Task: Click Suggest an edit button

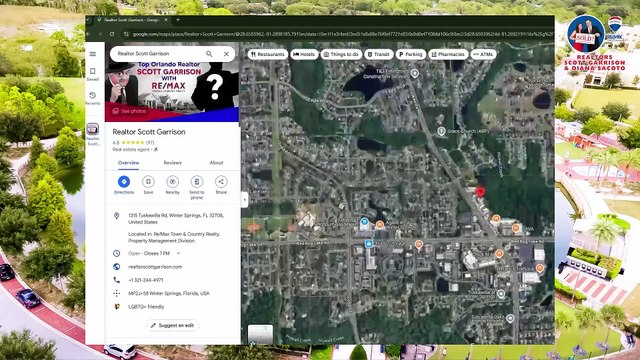Action: (172, 325)
